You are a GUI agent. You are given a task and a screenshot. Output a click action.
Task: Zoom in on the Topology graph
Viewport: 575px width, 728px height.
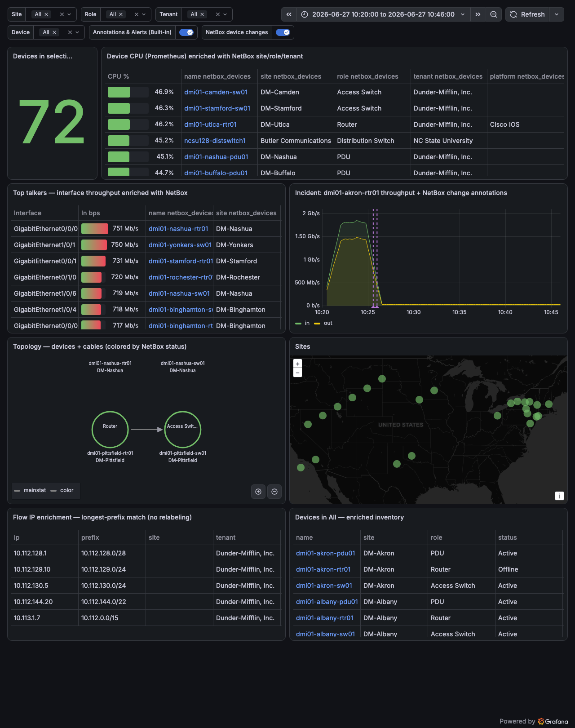click(258, 492)
